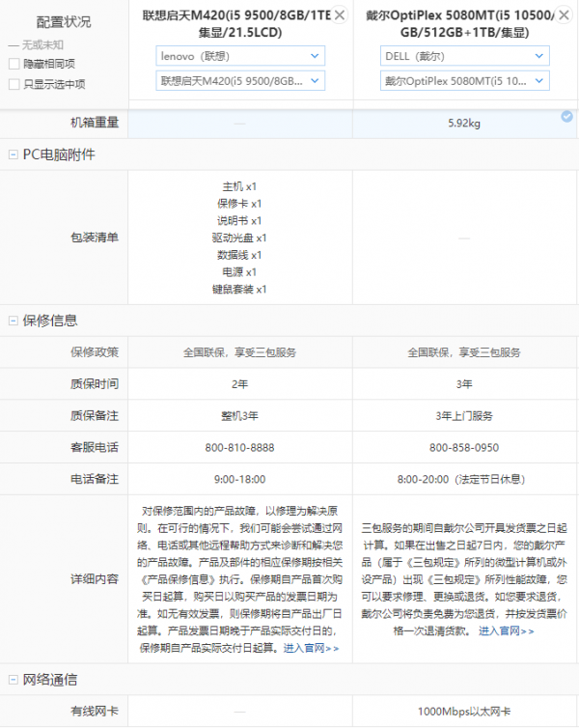
Task: Click the 客服电话 row label
Action: [x=95, y=447]
